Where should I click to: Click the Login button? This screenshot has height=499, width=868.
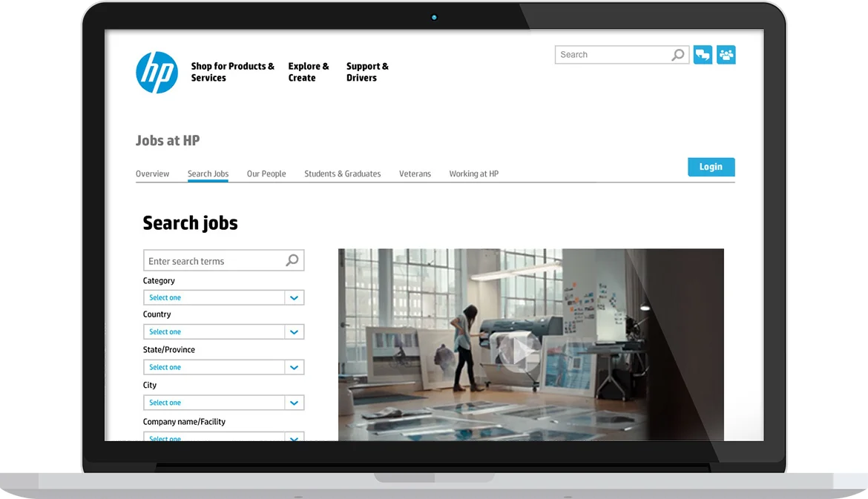pyautogui.click(x=711, y=167)
